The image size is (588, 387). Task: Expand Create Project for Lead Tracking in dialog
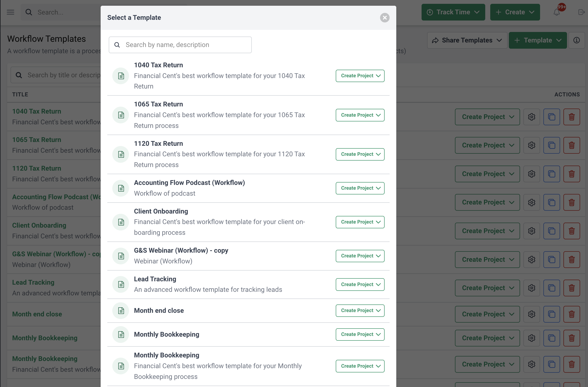360,284
